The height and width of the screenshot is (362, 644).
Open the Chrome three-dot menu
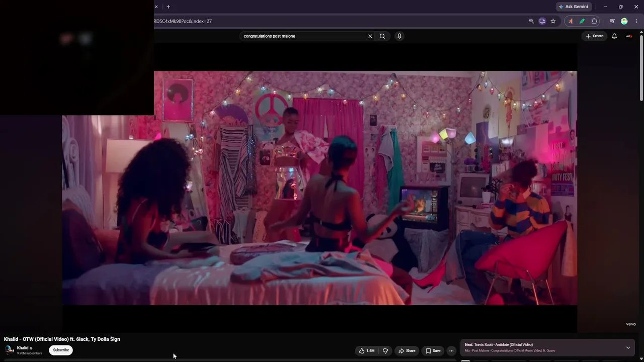coord(636,21)
